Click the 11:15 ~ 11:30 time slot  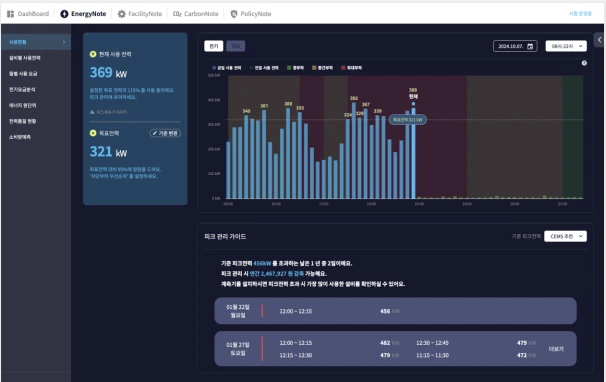432,355
